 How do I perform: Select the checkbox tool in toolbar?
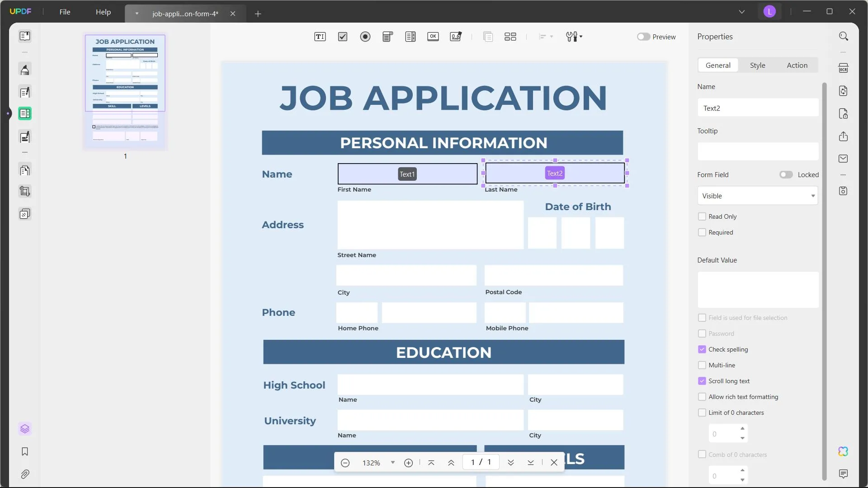coord(343,36)
